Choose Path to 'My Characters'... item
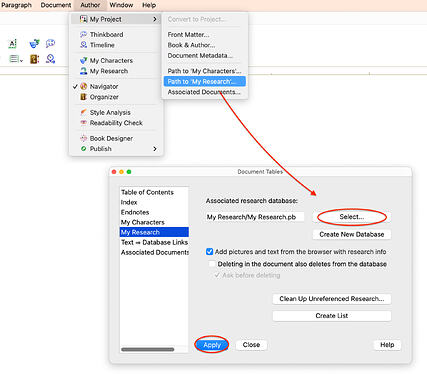 click(205, 71)
